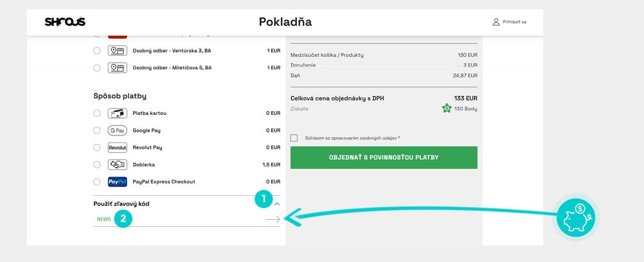Screen dimensions: 644x262
Task: Select pickup at Mlietičova 5, BA
Action: coord(97,67)
